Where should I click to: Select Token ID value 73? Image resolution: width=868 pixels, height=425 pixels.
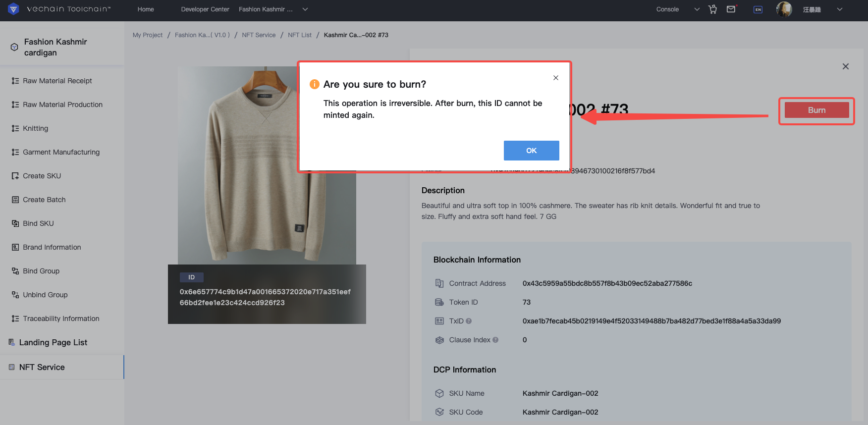(527, 302)
